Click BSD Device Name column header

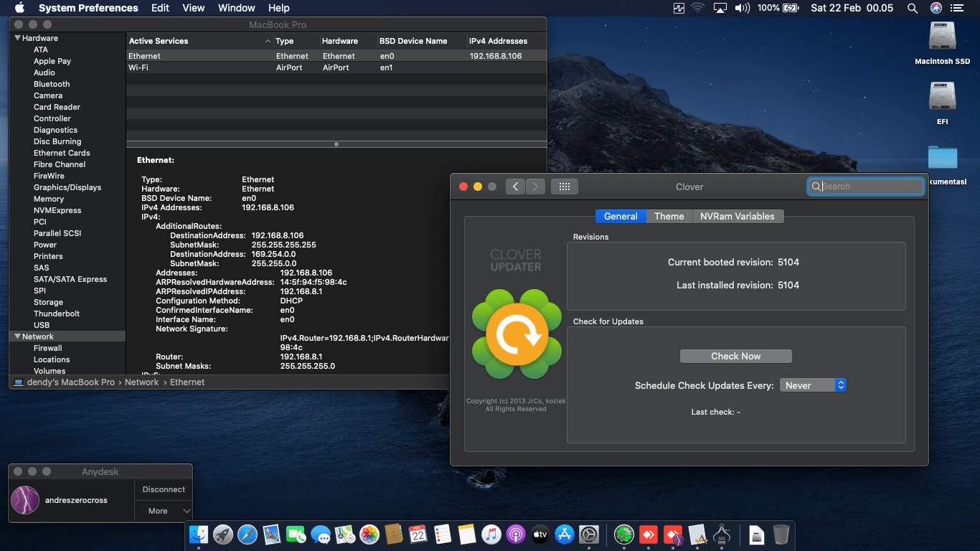click(422, 41)
